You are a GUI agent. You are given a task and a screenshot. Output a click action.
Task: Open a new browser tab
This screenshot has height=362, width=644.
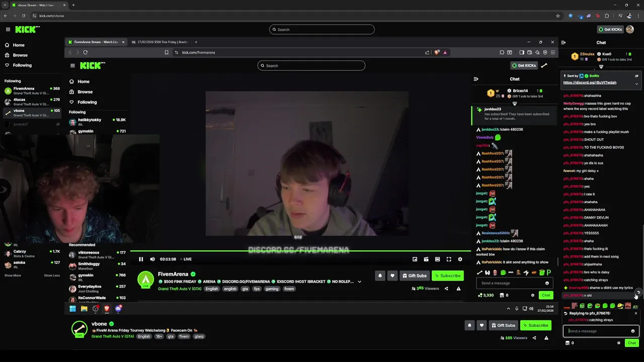tap(73, 5)
